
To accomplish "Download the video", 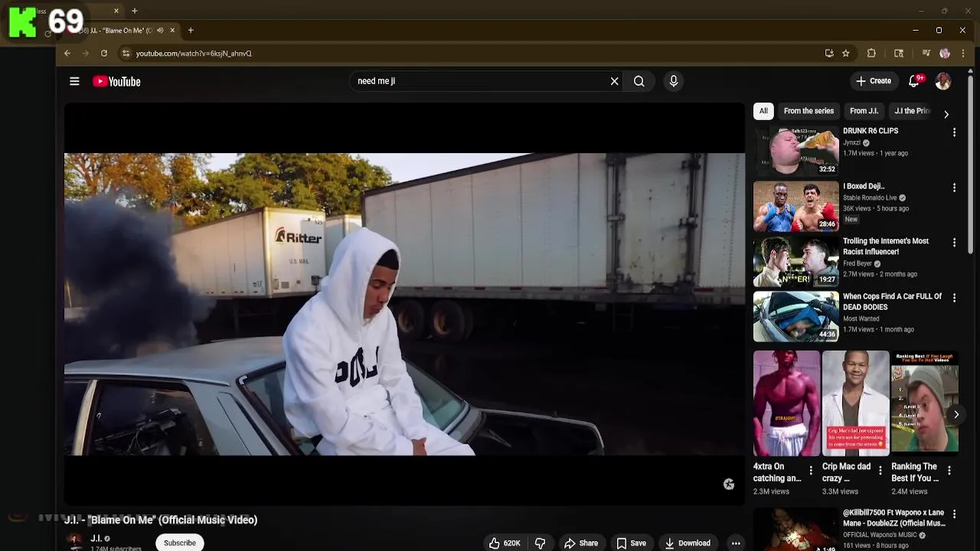I will click(688, 543).
